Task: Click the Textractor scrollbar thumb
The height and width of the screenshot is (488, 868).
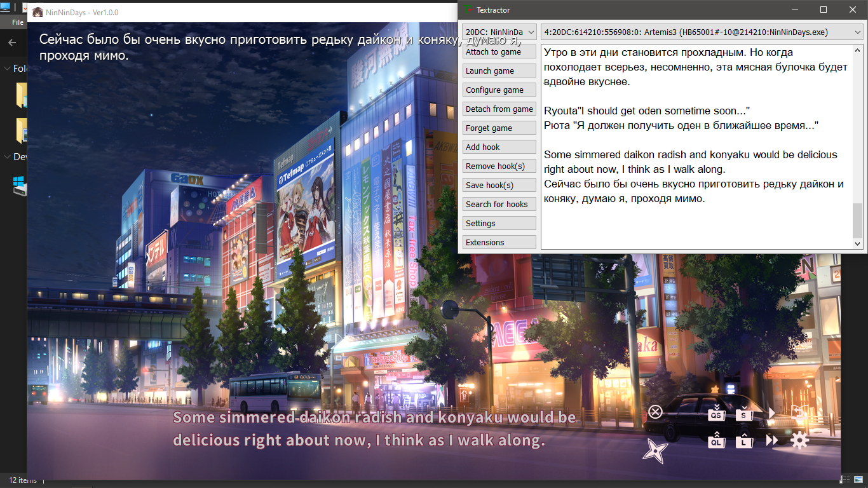Action: (858, 220)
